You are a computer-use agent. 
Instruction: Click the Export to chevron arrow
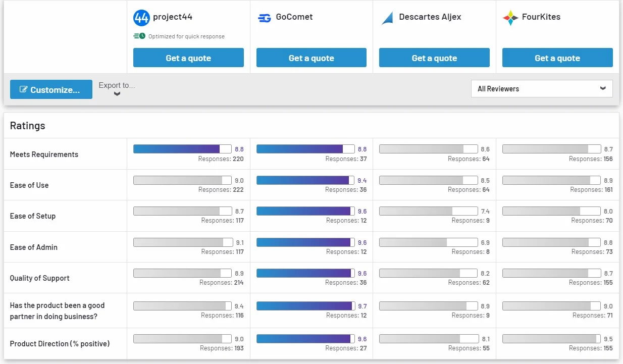(x=117, y=94)
